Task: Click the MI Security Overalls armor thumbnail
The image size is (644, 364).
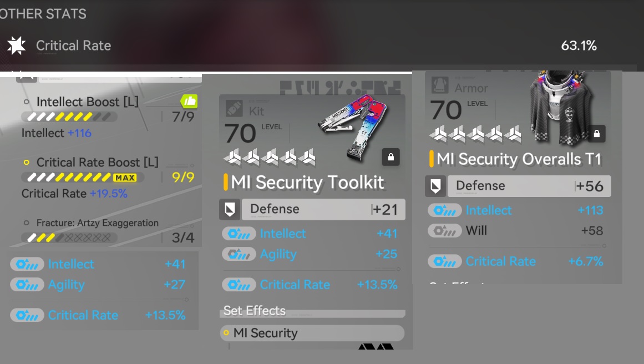Action: [562, 108]
